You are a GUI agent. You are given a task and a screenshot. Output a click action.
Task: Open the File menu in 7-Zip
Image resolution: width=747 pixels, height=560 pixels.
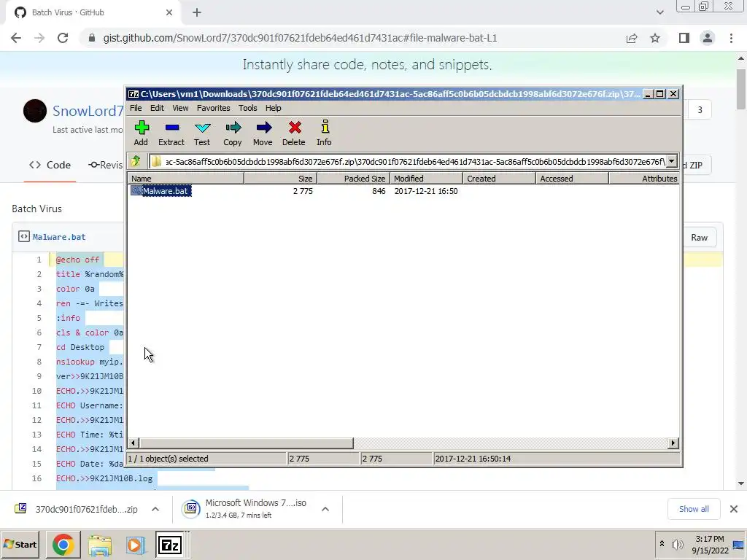tap(136, 108)
